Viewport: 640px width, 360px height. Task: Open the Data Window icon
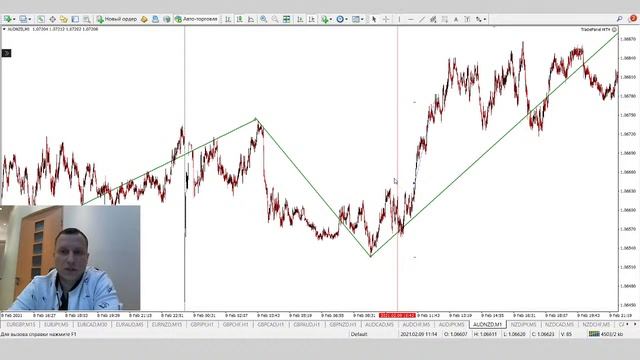(52, 19)
